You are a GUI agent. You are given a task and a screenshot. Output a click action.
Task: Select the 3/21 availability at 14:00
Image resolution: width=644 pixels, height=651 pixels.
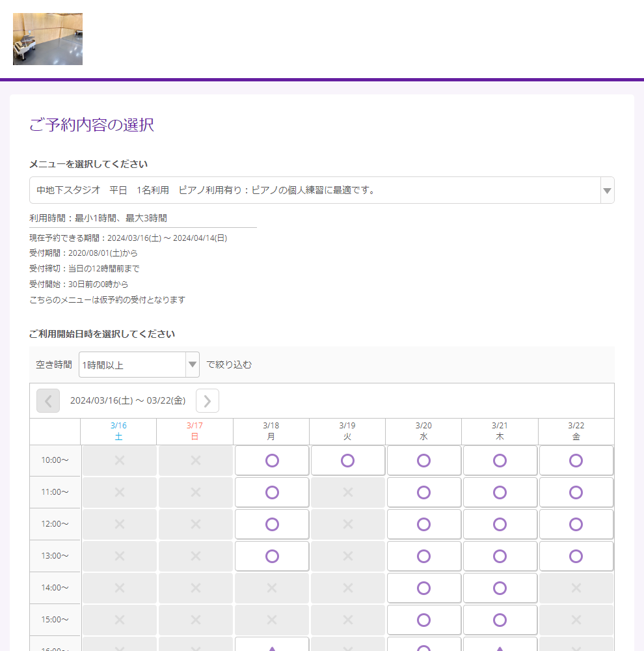[x=500, y=587]
